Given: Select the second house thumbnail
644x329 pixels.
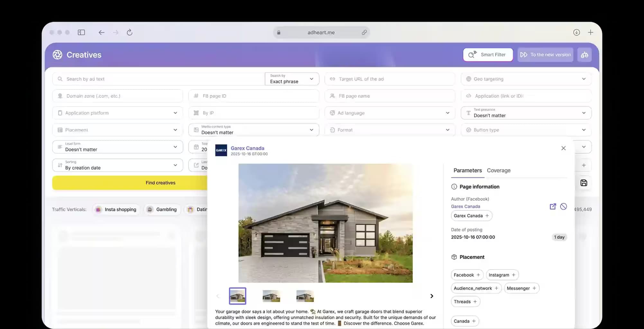Looking at the screenshot, I should (x=271, y=296).
